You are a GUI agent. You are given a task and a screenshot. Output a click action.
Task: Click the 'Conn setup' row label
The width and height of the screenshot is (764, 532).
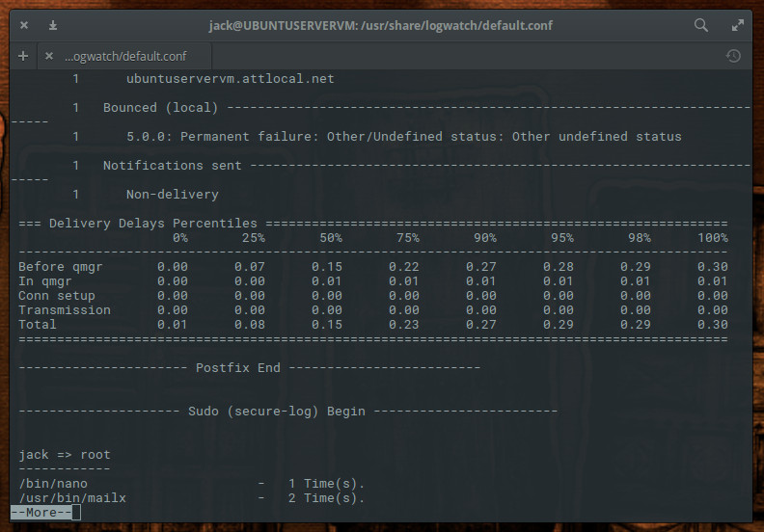coord(57,296)
